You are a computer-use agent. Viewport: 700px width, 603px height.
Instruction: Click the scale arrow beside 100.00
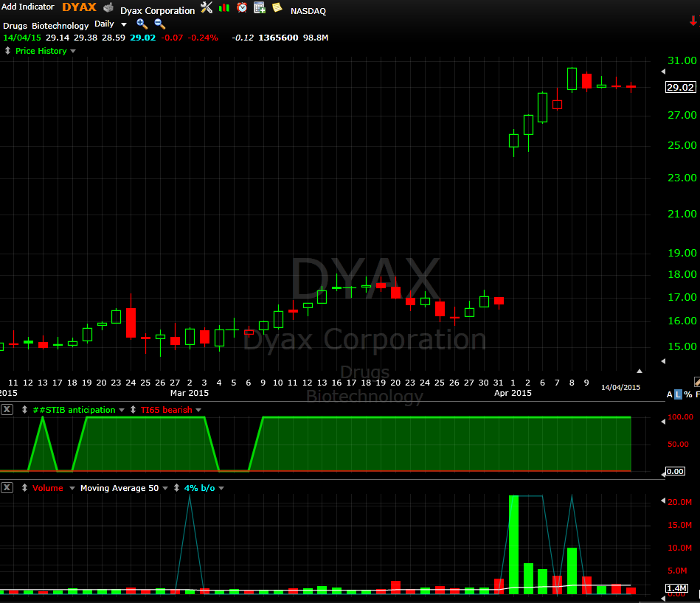coord(663,422)
